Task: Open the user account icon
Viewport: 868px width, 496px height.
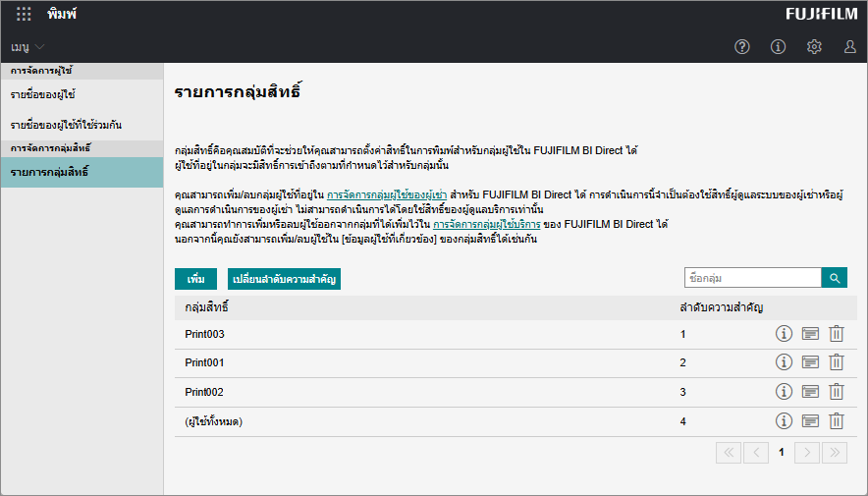Action: coord(850,47)
